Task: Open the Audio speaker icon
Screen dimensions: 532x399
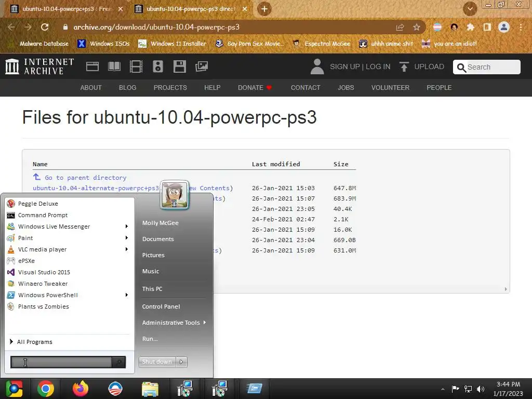Action: [158, 66]
